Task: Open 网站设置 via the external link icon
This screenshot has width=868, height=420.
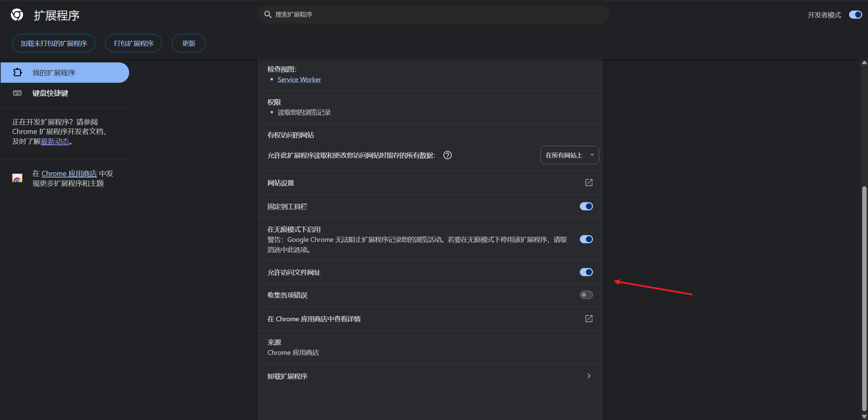Action: tap(589, 183)
